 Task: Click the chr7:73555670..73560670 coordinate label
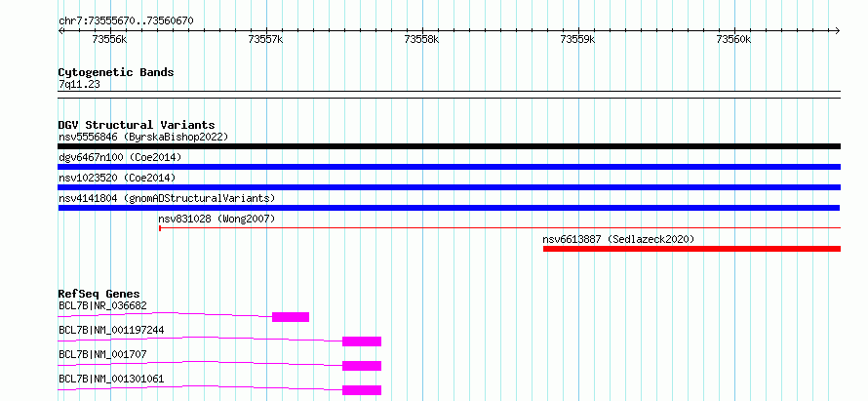[x=126, y=21]
